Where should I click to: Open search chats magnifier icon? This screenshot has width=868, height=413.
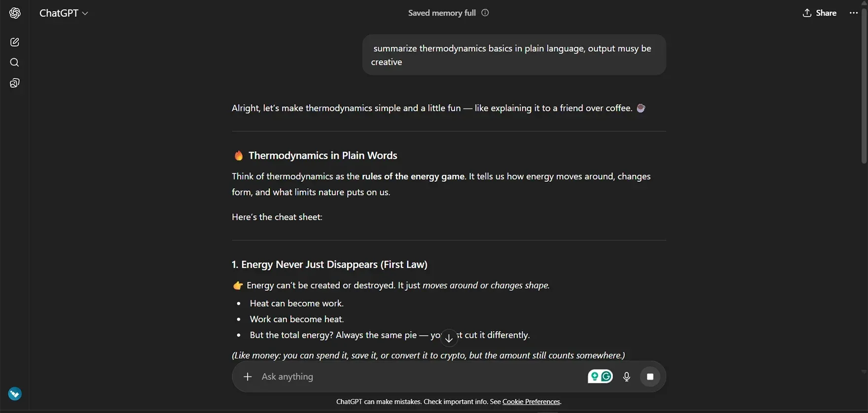coord(15,63)
